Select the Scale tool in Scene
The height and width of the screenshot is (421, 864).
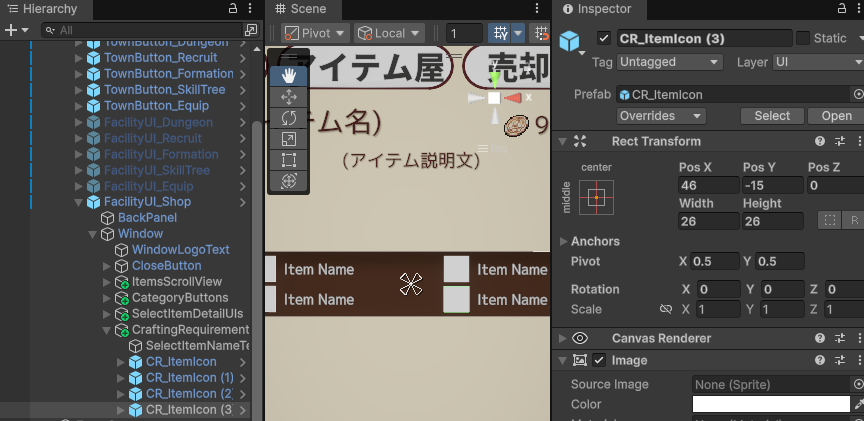[x=289, y=138]
